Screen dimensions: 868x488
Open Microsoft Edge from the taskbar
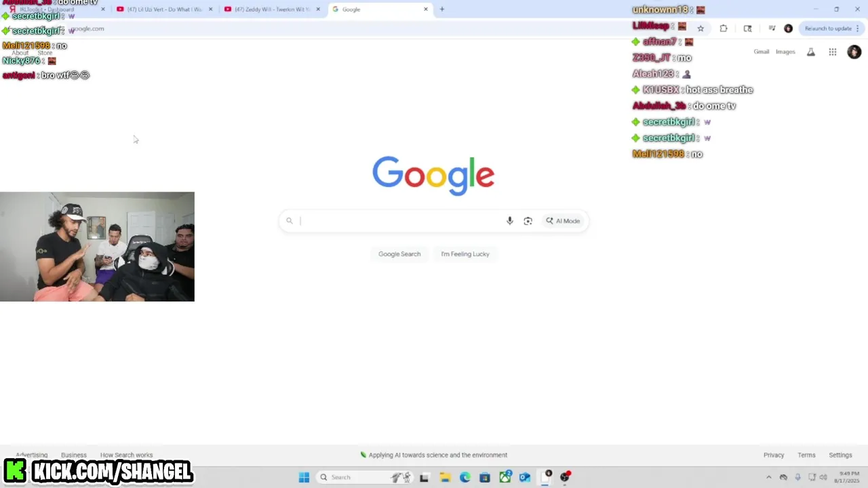465,477
